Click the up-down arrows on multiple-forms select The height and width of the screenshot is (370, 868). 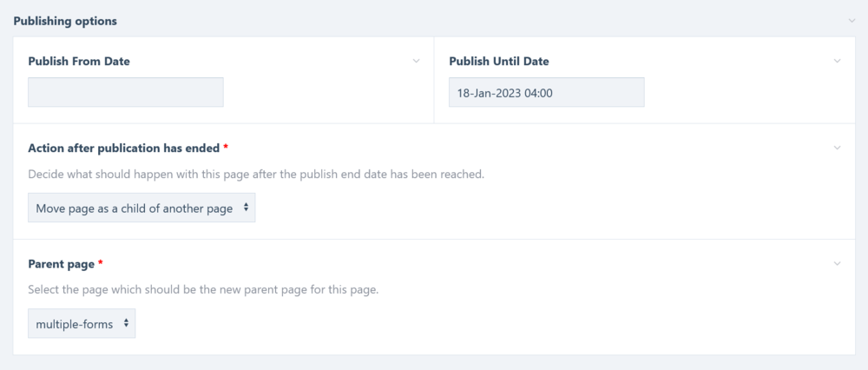(x=127, y=323)
